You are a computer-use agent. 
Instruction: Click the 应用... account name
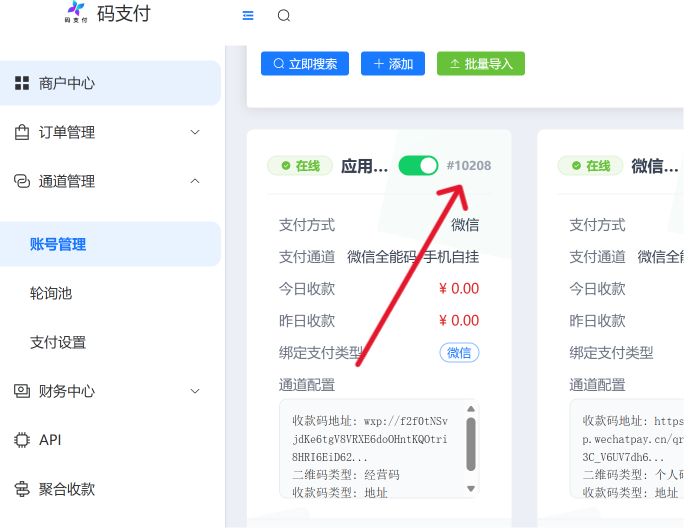tap(364, 166)
